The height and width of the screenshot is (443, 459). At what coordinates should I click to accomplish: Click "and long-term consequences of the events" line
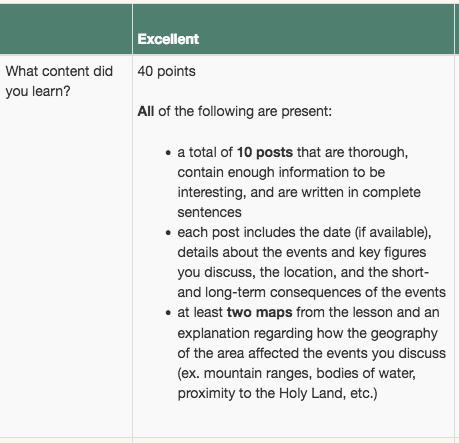312,292
